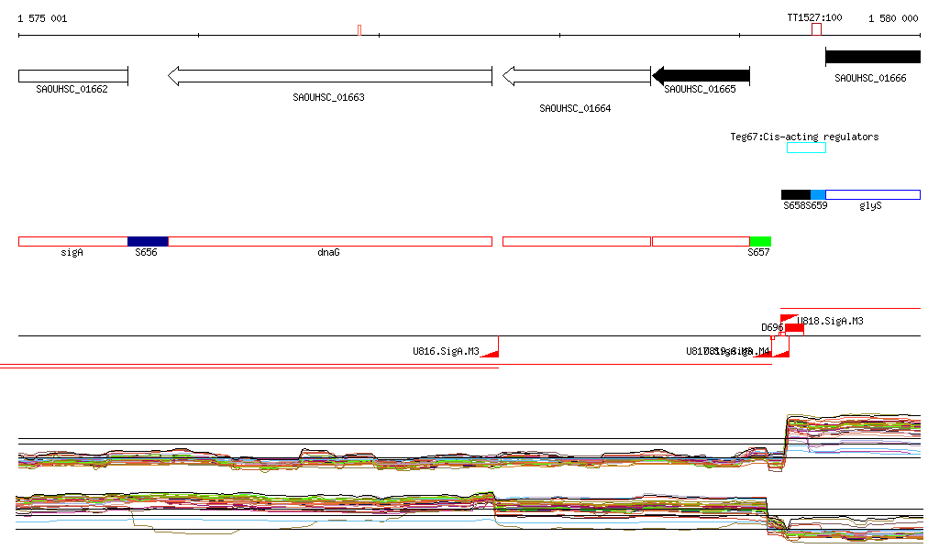Click the TT1527:100 text label
The image size is (939, 560).
[x=814, y=17]
